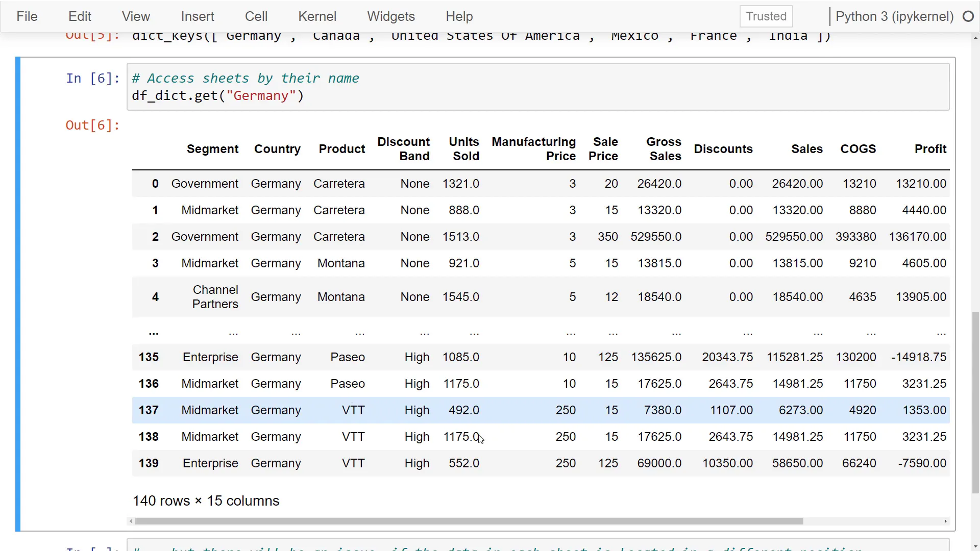The height and width of the screenshot is (551, 980).
Task: Click the COGS column header
Action: (x=858, y=149)
